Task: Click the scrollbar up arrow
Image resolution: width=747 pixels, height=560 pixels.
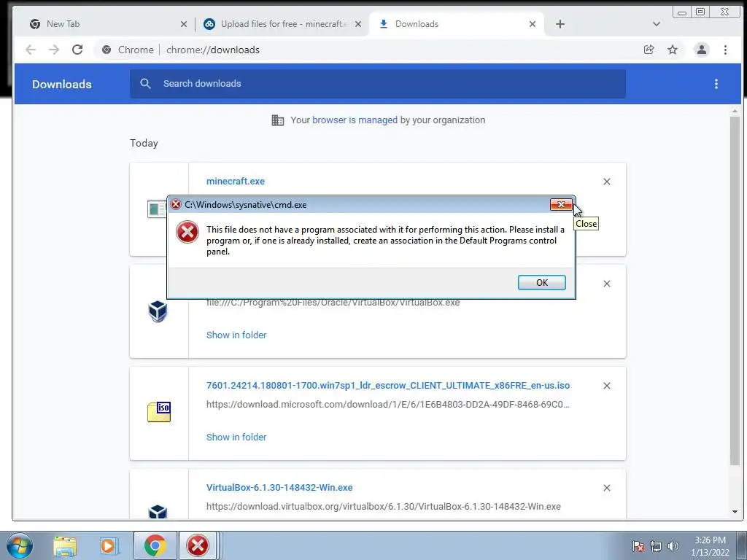Action: click(x=735, y=111)
